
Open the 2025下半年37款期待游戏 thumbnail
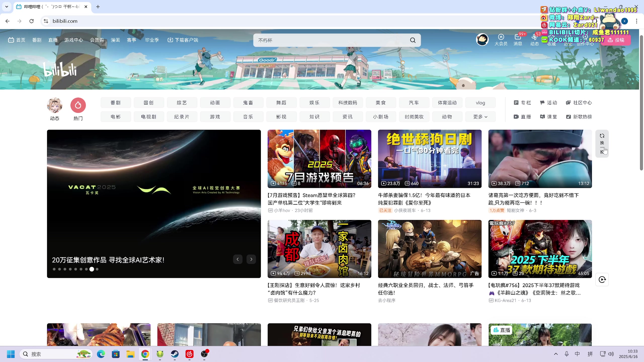pos(540,249)
